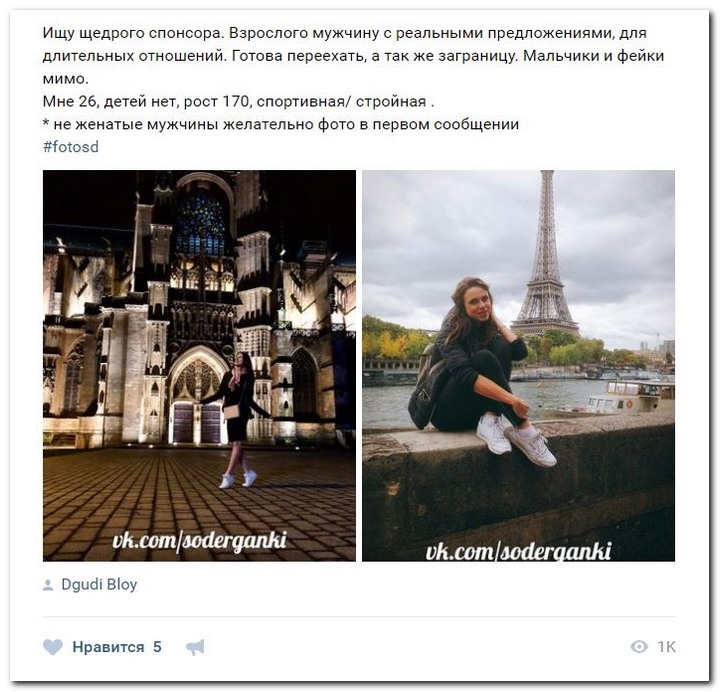Click the heart like icon

coord(53,647)
